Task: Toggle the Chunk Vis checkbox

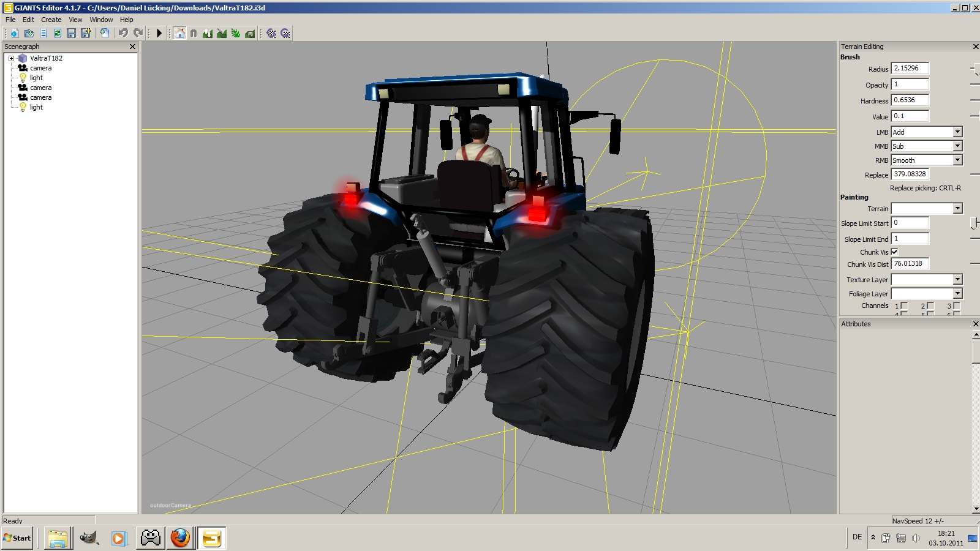Action: (x=894, y=252)
